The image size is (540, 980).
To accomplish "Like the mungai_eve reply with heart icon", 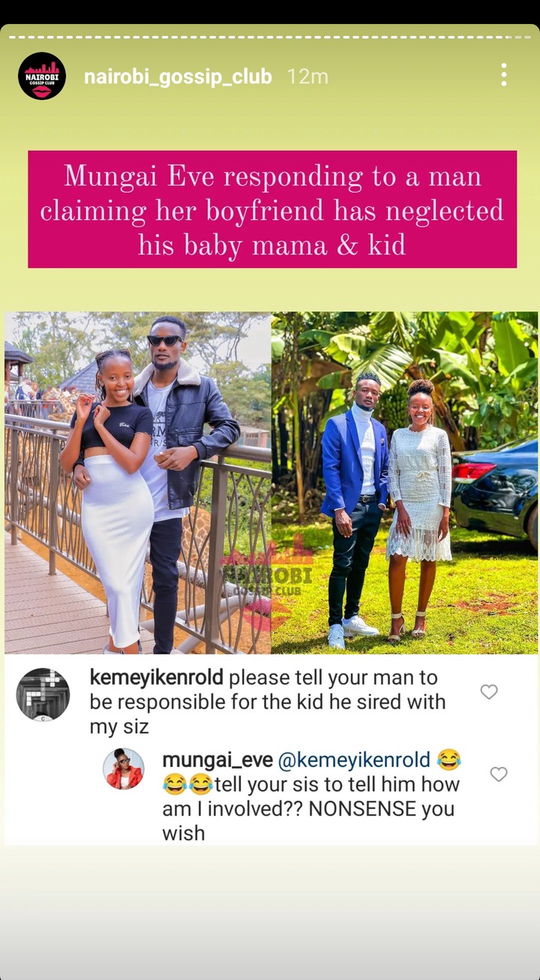I will [499, 774].
